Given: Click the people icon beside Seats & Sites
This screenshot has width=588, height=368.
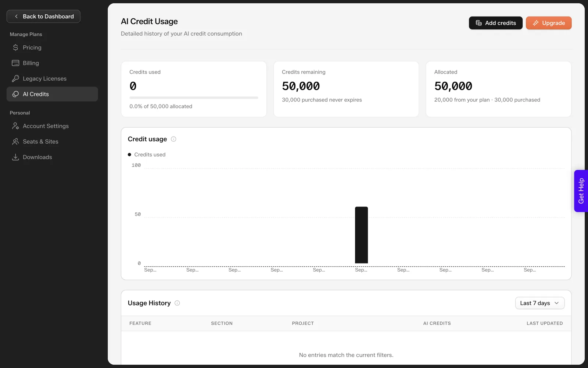Looking at the screenshot, I should click(x=15, y=141).
